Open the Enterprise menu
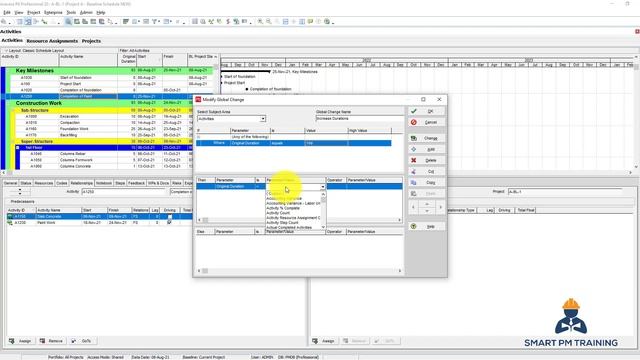The height and width of the screenshot is (360, 640). (53, 13)
